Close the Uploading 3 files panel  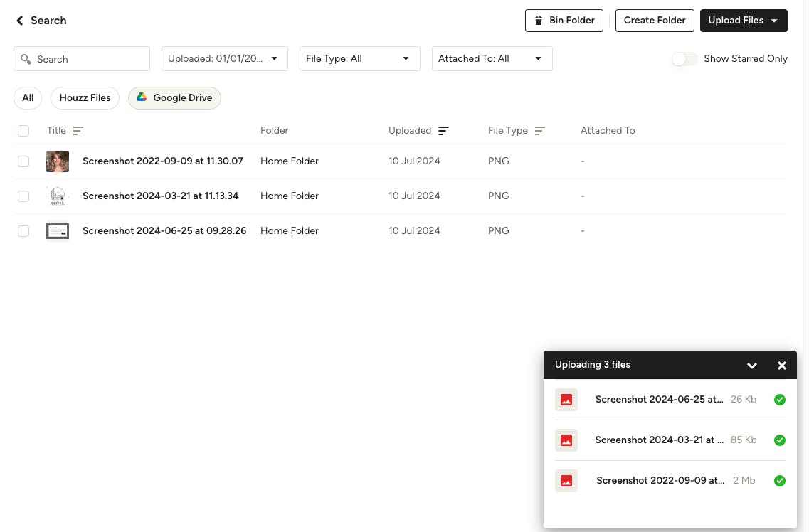click(x=781, y=366)
